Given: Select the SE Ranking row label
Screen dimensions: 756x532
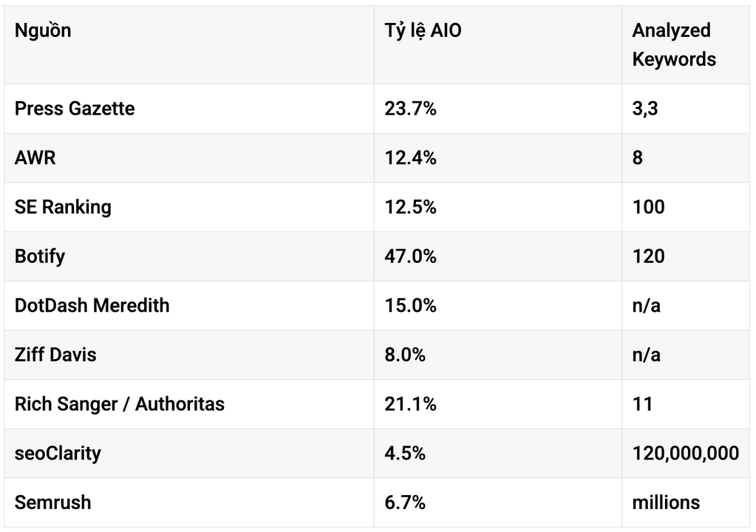Looking at the screenshot, I should point(63,207).
